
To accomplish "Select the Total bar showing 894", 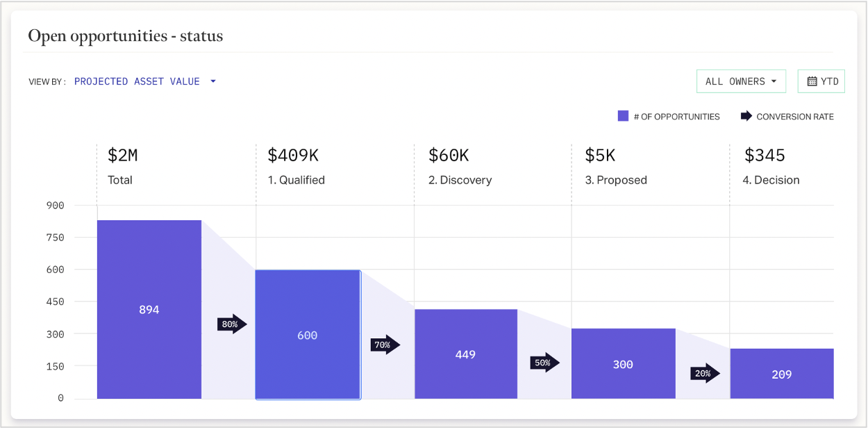I will tap(149, 310).
